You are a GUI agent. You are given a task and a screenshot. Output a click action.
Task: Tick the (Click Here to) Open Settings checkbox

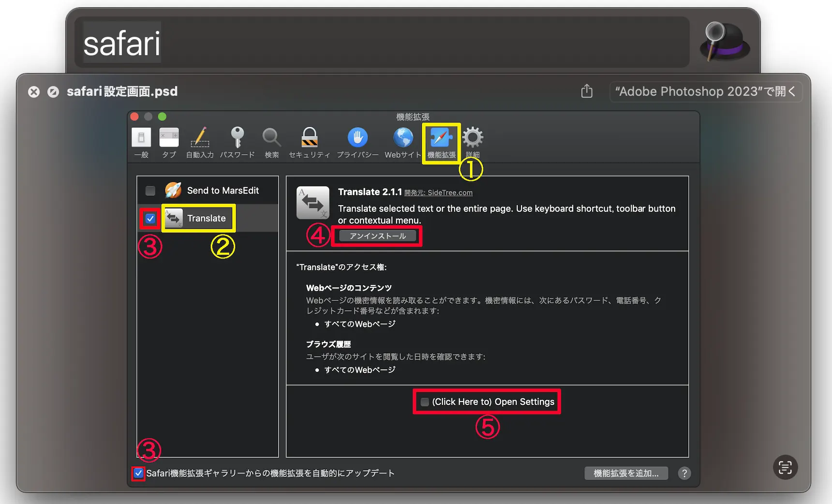425,402
